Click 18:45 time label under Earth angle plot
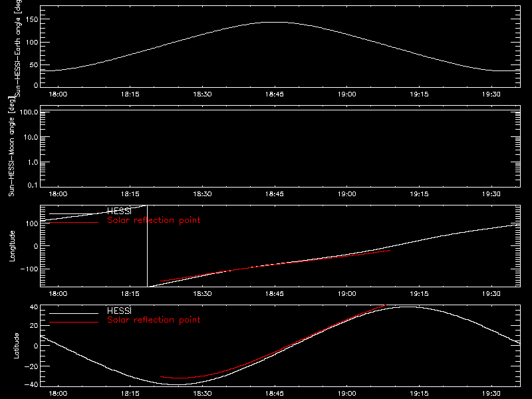 [275, 94]
